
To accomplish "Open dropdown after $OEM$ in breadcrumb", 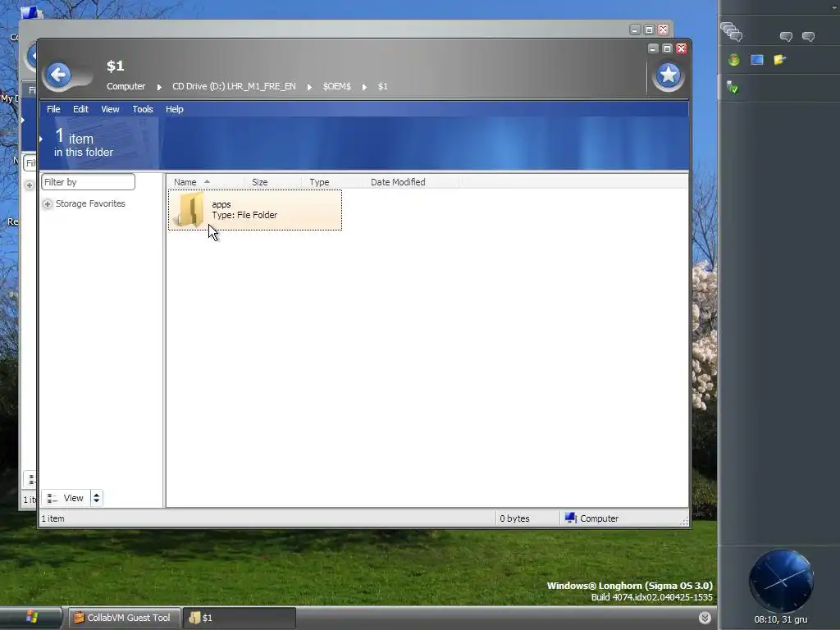I will (364, 87).
